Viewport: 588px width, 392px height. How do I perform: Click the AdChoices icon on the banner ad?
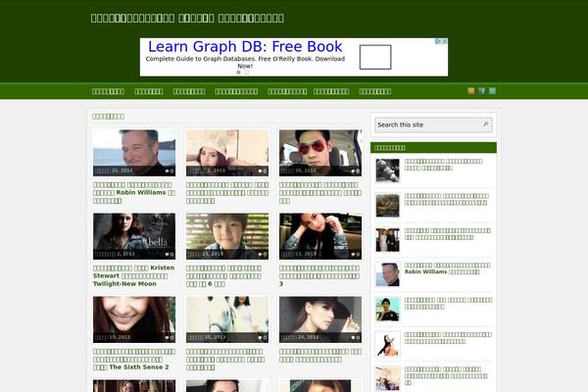pos(438,41)
